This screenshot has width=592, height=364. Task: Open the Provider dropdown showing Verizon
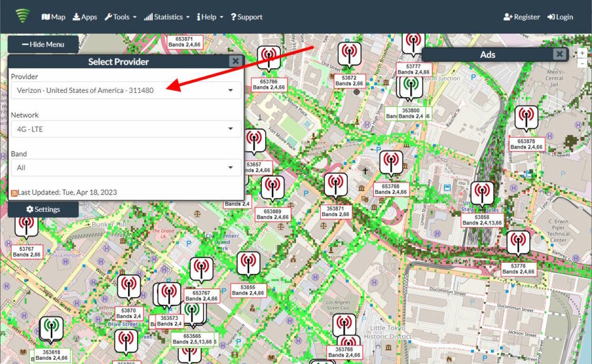[x=126, y=91]
